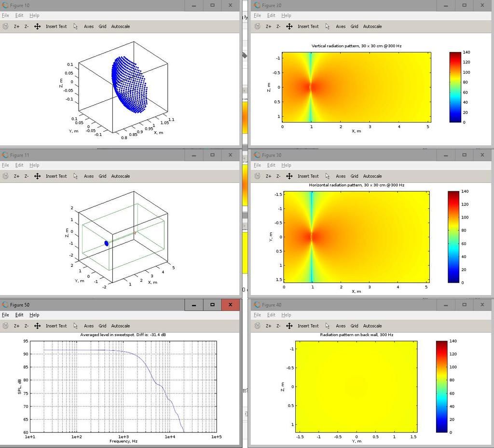Toggle Axes visibility in Figure 11
The height and width of the screenshot is (448, 494).
tap(89, 176)
